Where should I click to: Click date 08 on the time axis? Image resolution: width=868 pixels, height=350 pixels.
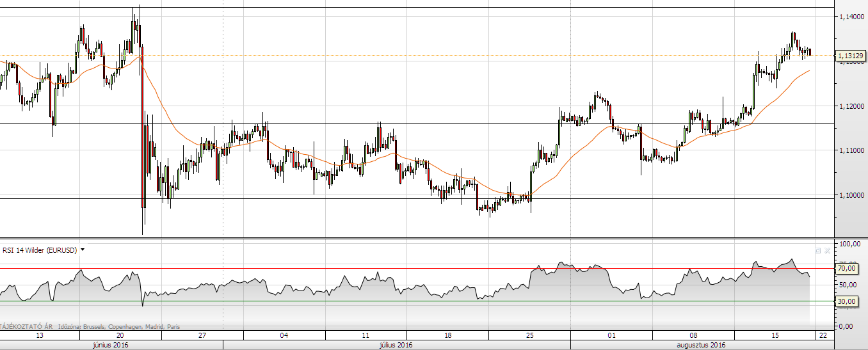click(x=693, y=335)
